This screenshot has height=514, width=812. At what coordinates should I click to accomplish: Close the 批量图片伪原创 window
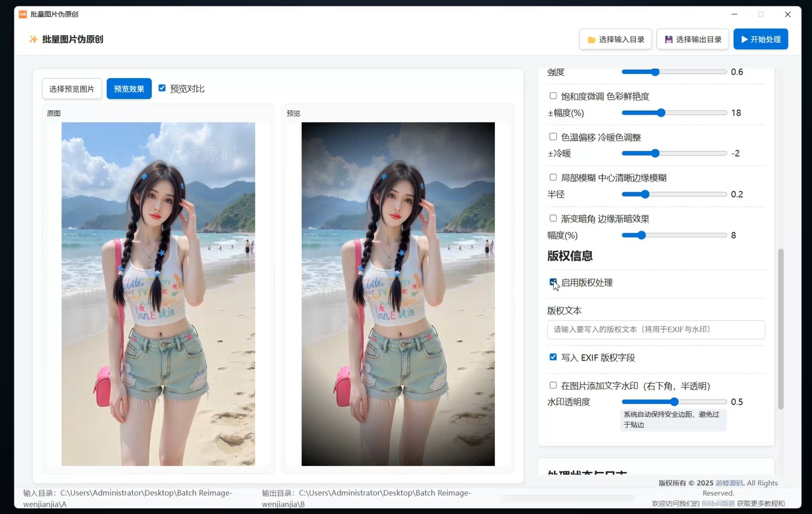click(787, 14)
